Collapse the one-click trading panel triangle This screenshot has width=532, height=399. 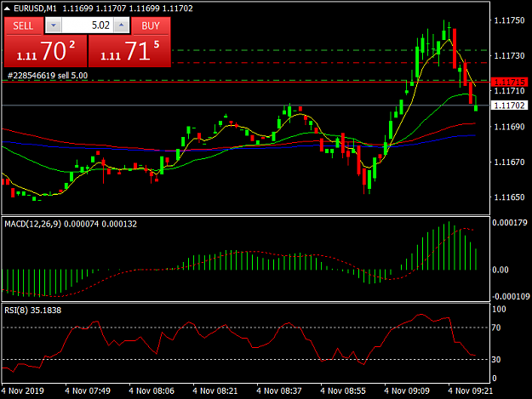(7, 9)
